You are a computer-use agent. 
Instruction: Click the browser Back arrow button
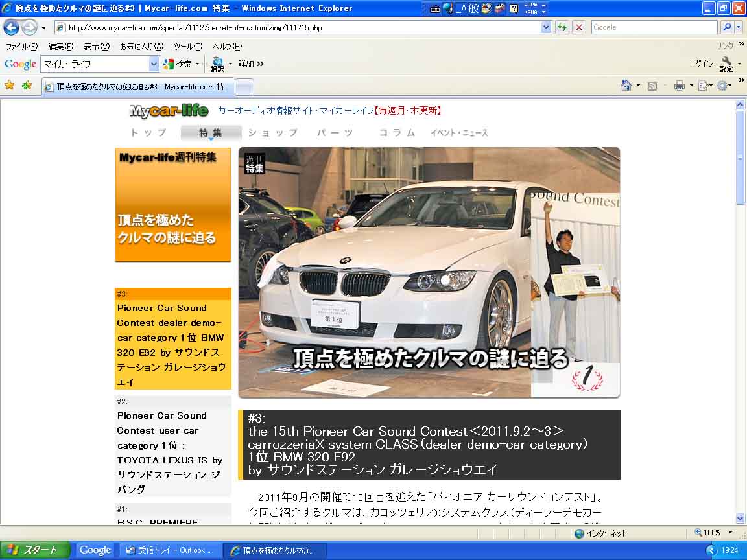(x=12, y=27)
